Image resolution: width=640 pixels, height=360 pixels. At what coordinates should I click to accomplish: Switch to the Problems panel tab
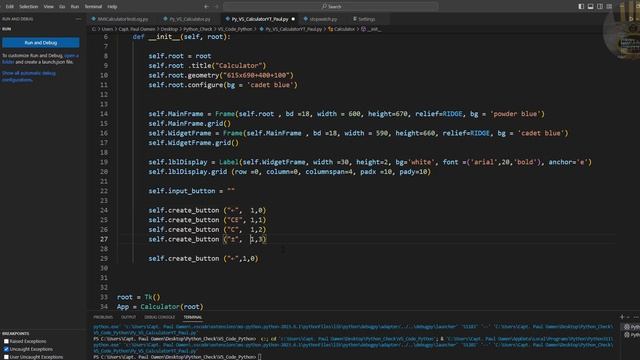point(103,317)
